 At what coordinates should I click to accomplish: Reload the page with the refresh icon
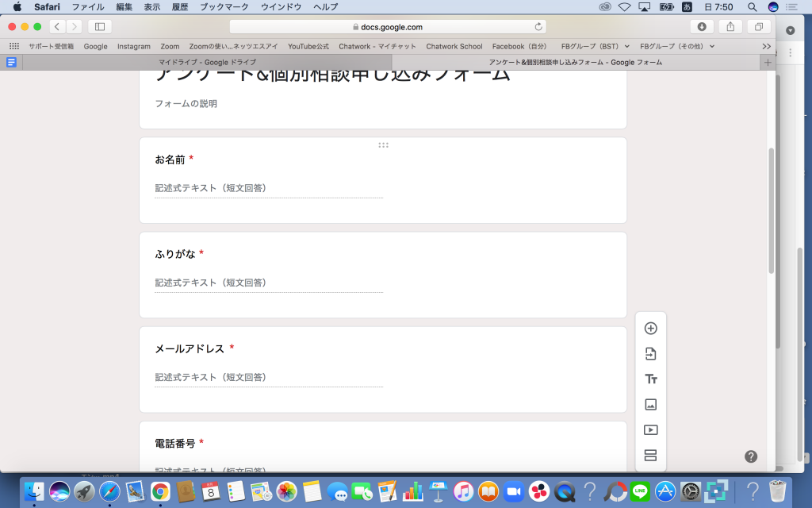tap(538, 26)
